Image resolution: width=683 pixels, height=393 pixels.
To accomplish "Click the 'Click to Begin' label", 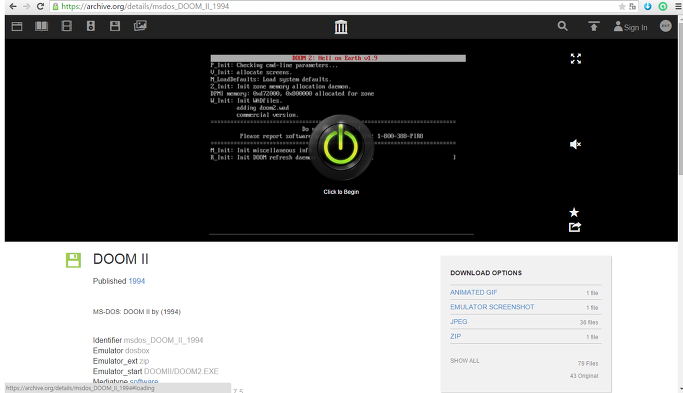I will tap(341, 192).
